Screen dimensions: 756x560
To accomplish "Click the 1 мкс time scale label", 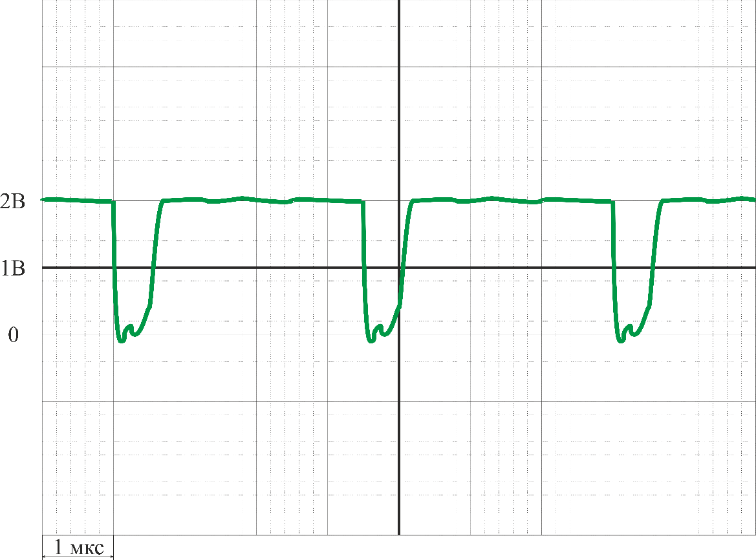I will pos(78,548).
